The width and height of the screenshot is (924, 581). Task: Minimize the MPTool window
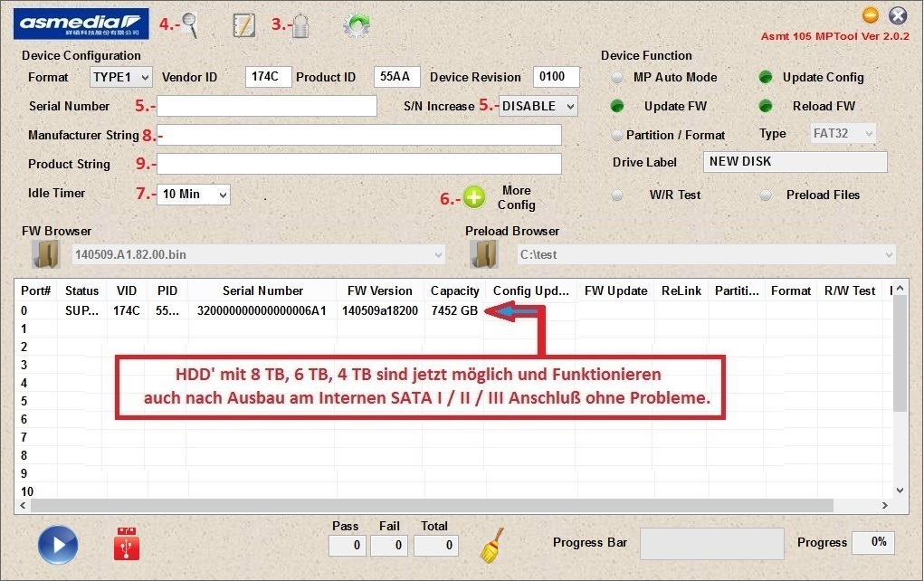tap(871, 15)
